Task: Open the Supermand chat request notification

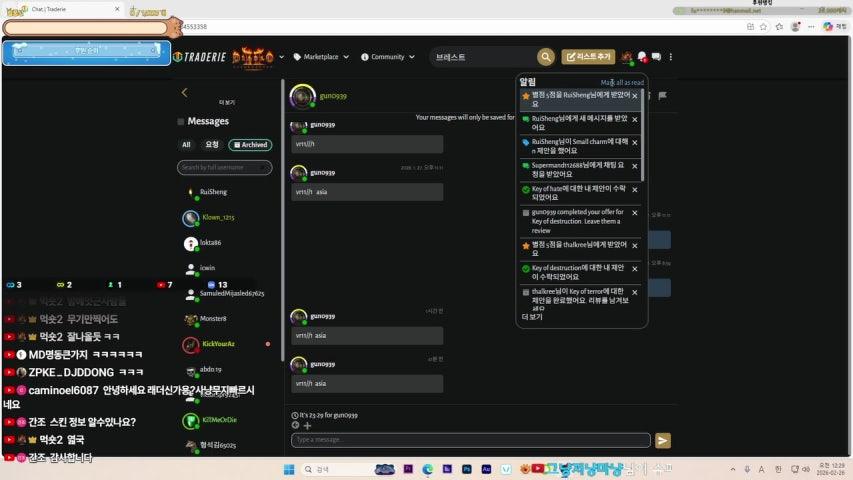Action: 578,169
